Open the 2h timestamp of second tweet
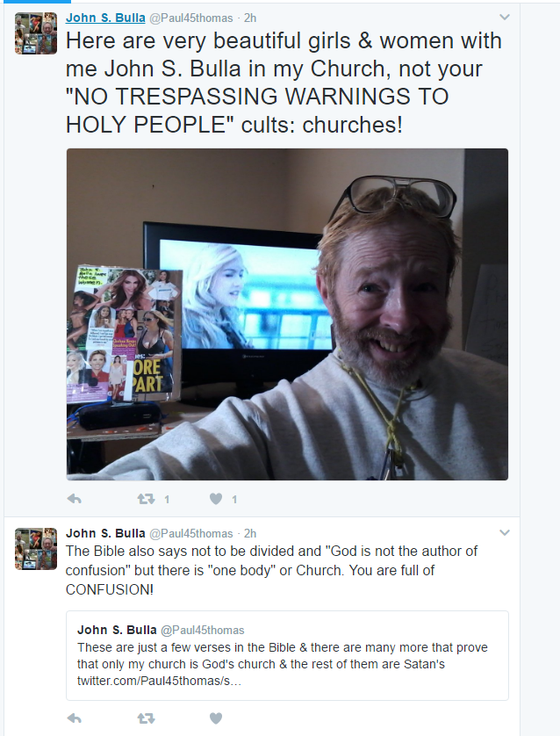The width and height of the screenshot is (560, 736). [x=250, y=533]
